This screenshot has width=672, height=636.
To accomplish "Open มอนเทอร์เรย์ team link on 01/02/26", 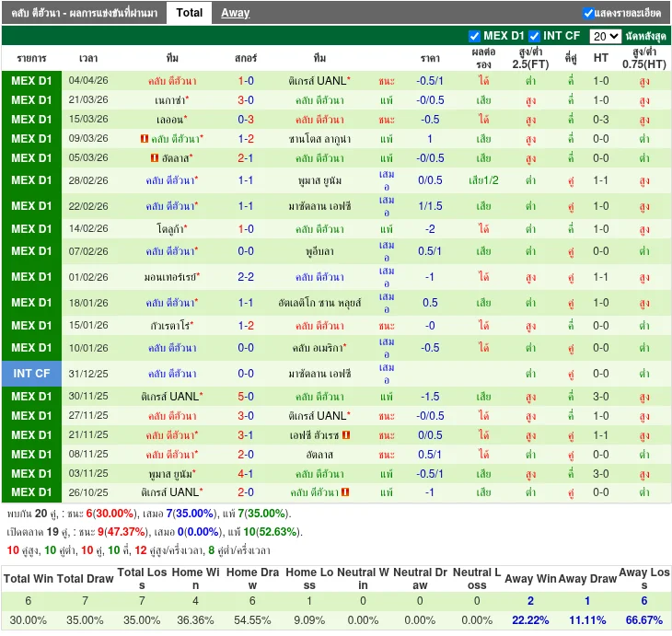I will [x=170, y=277].
